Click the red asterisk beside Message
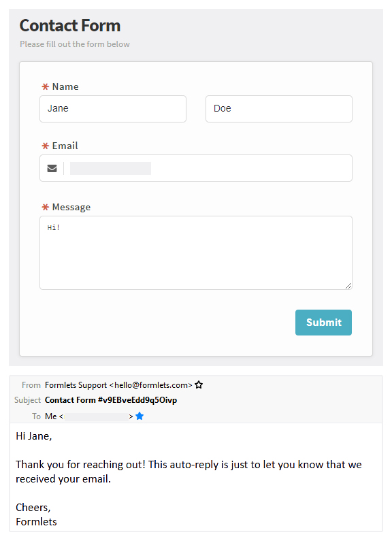Screen dimensions: 392x541 click(45, 207)
